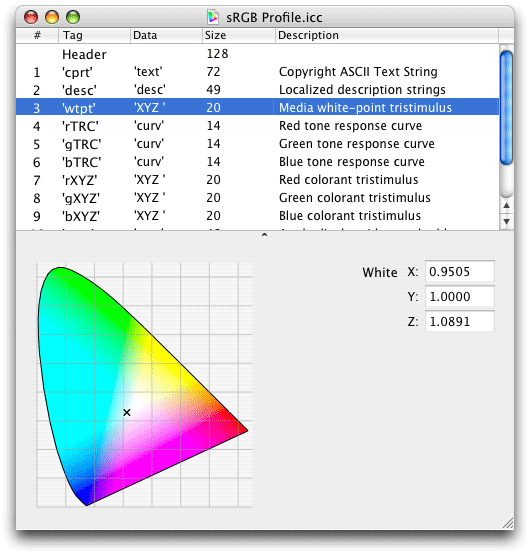The height and width of the screenshot is (557, 531).
Task: Sort by the Tag column header
Action: [95, 35]
